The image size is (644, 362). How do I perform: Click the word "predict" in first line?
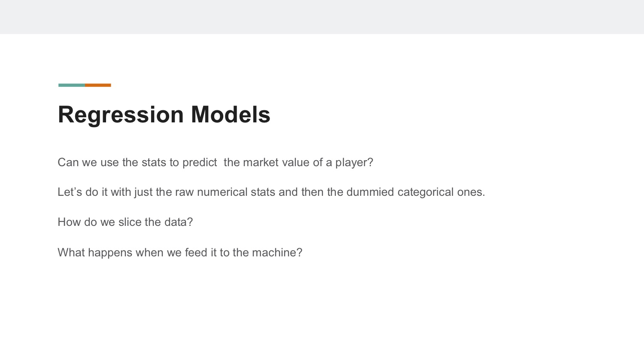tap(200, 162)
